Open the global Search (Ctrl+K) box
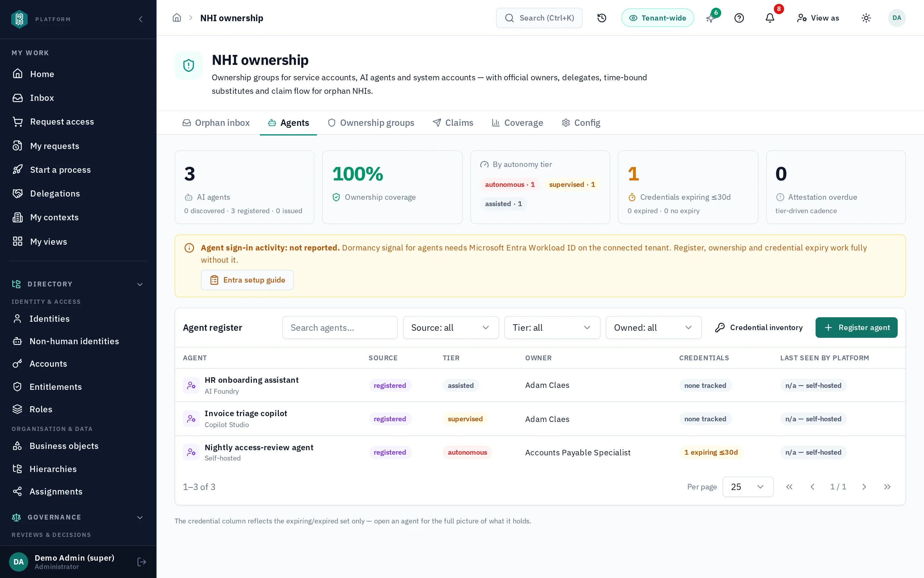The height and width of the screenshot is (578, 924). 539,18
